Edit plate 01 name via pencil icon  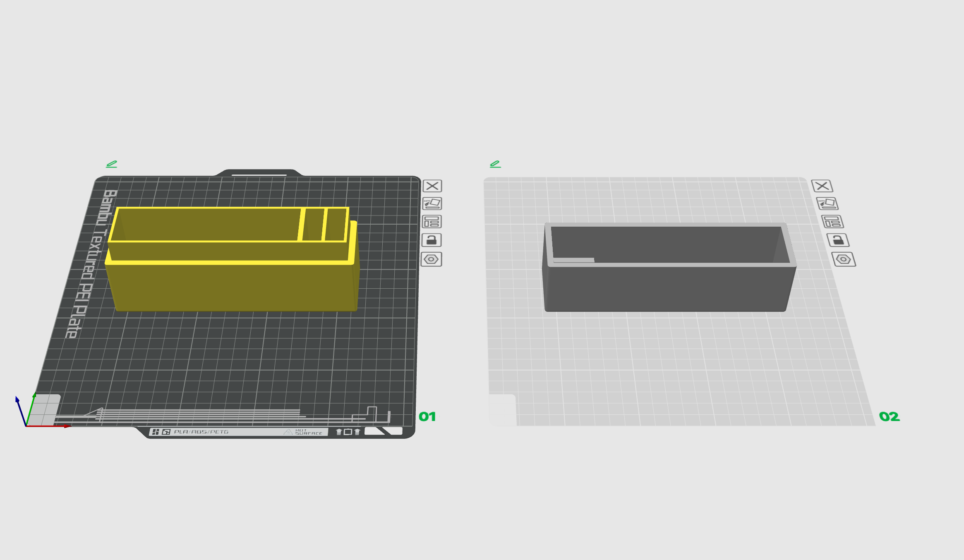(111, 164)
